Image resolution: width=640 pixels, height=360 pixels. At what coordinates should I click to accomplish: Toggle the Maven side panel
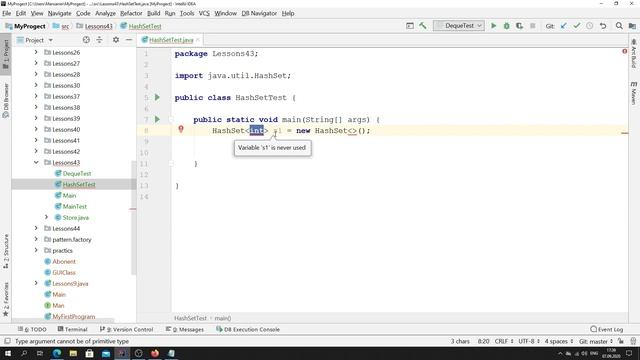633,93
